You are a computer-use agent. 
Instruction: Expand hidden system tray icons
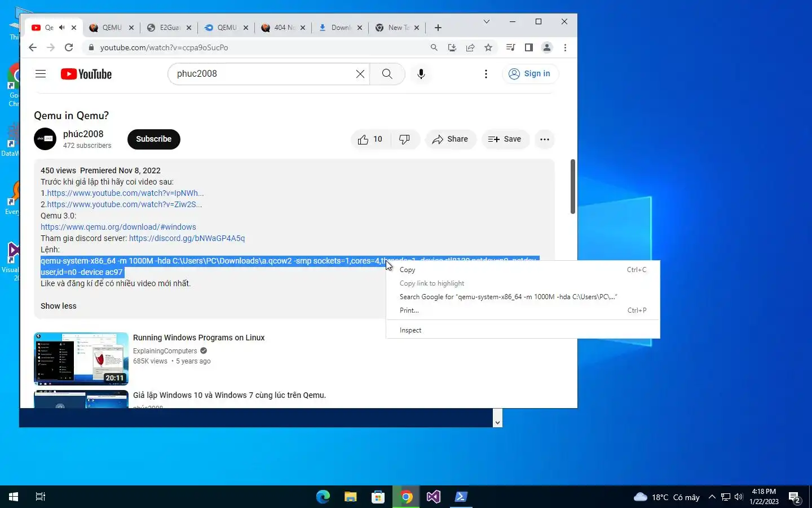click(712, 497)
